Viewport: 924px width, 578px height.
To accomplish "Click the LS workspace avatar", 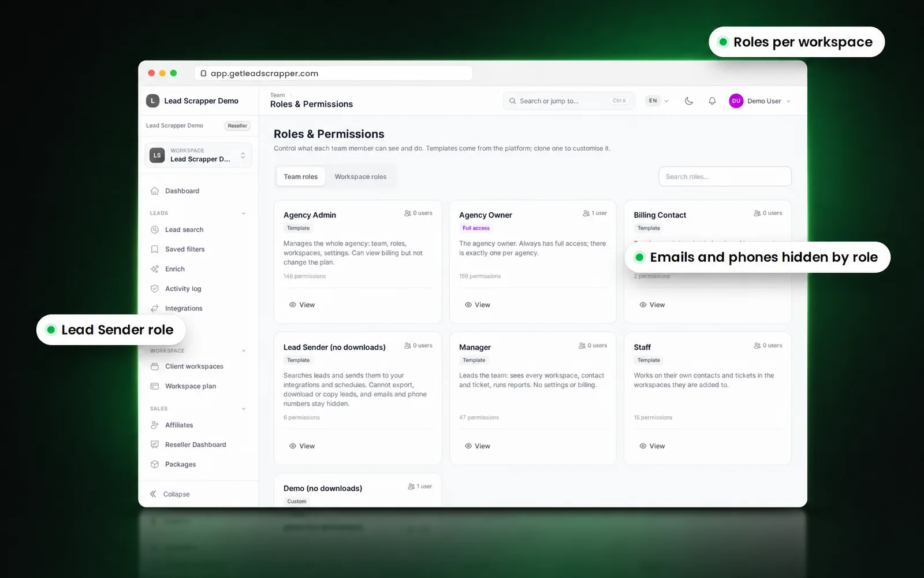I will point(157,155).
